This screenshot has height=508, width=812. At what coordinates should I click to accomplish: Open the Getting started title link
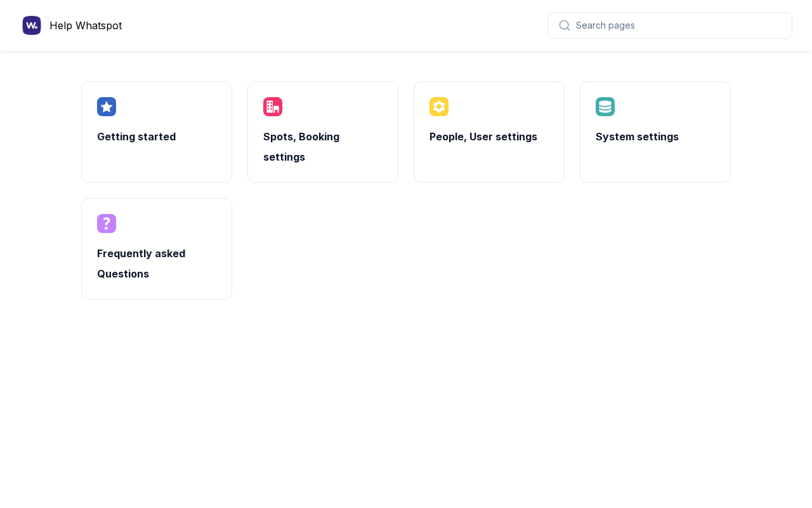click(136, 137)
